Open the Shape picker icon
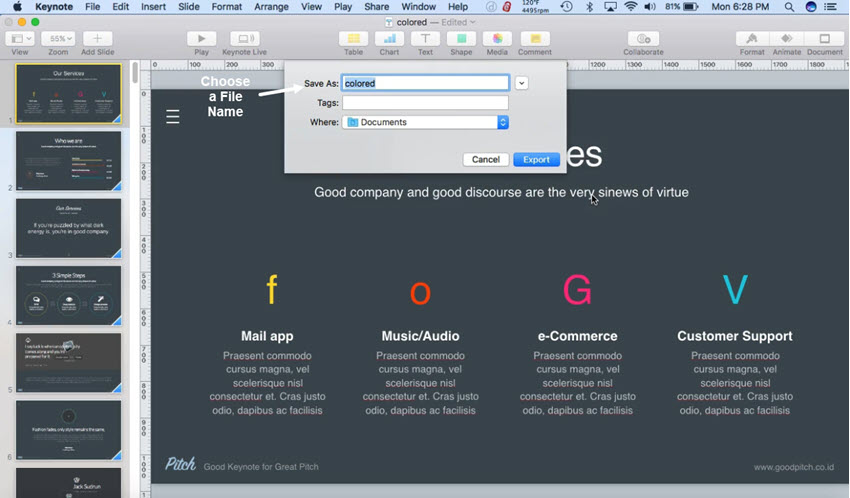850x498 pixels. tap(461, 38)
